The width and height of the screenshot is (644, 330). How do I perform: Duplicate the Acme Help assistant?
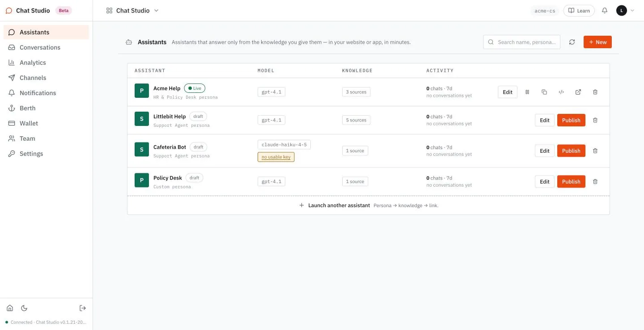click(544, 92)
